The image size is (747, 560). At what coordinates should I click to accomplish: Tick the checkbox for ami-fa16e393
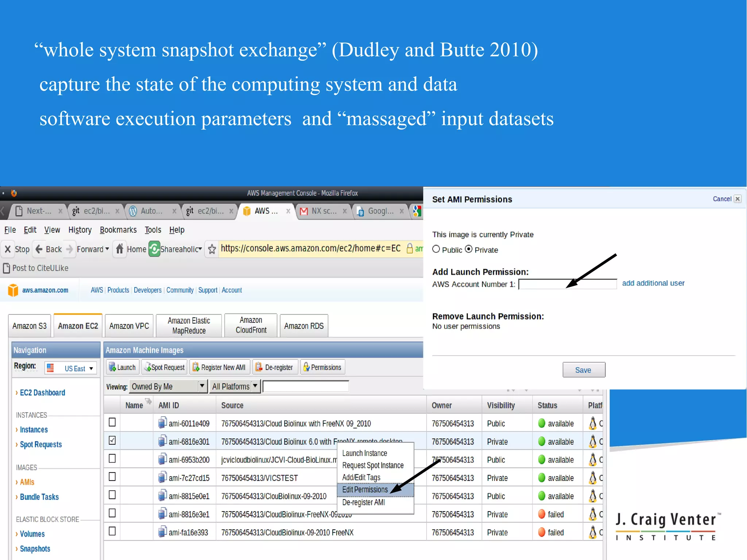coord(112,531)
